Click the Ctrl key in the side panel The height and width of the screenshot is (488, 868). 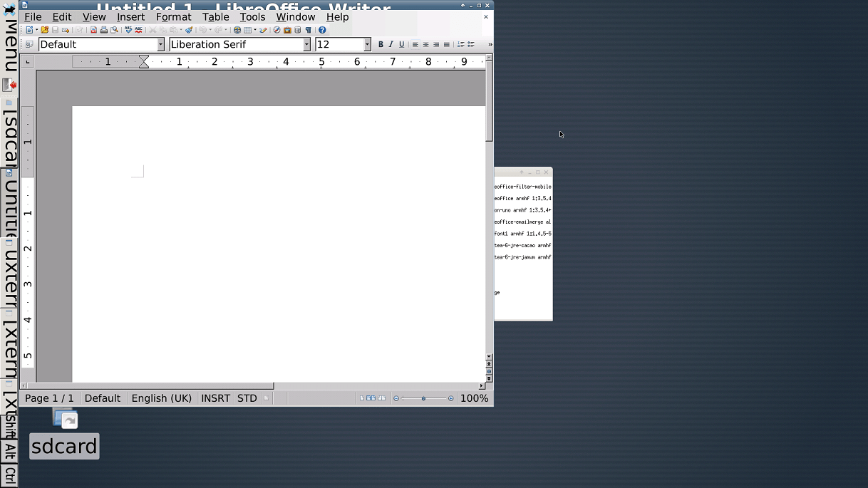(9, 474)
